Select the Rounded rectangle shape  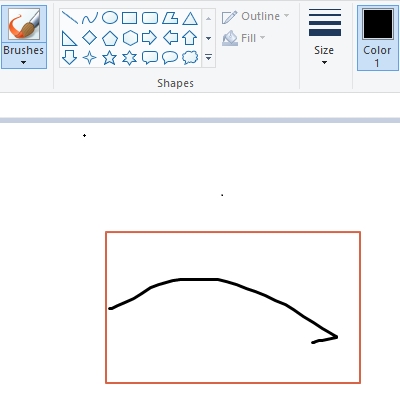150,18
